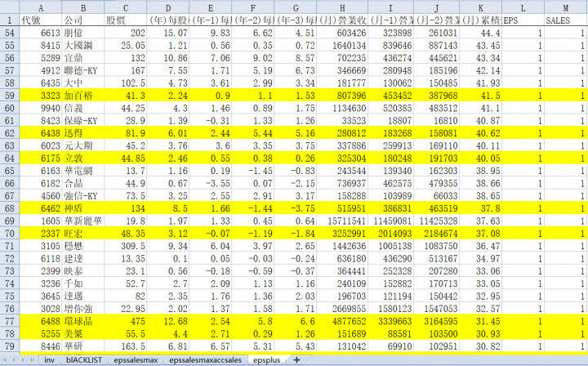588x366 pixels.
Task: Select column H header
Action: (342, 8)
